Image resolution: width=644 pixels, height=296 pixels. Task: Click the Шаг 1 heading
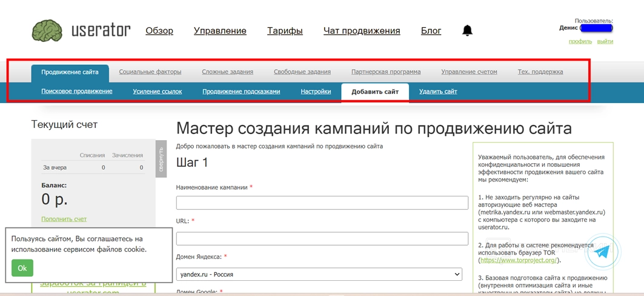tap(192, 163)
